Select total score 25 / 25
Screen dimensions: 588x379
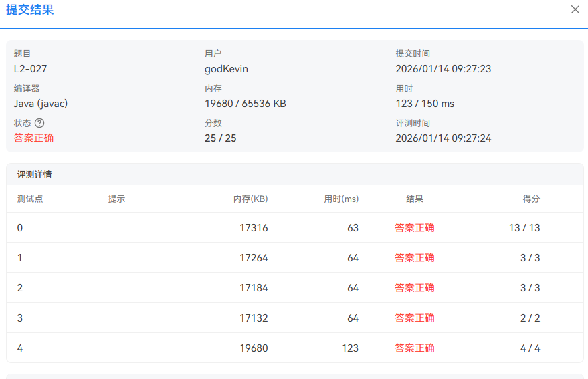tap(221, 138)
